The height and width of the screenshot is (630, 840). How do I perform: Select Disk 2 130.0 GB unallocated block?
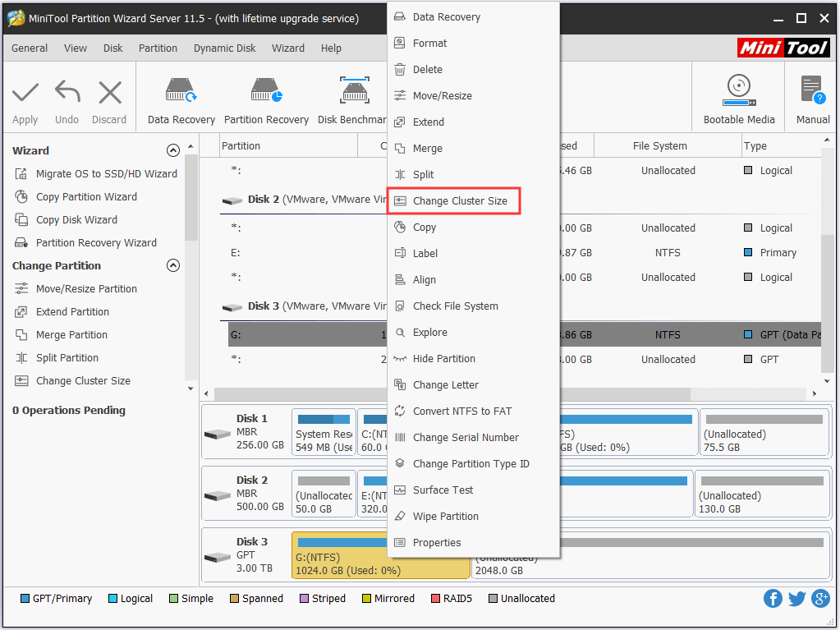tap(762, 494)
